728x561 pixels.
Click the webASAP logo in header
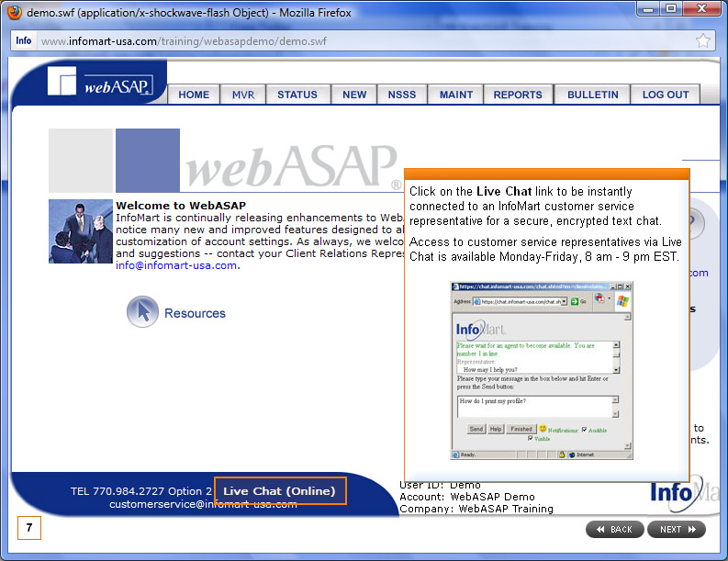pyautogui.click(x=100, y=82)
